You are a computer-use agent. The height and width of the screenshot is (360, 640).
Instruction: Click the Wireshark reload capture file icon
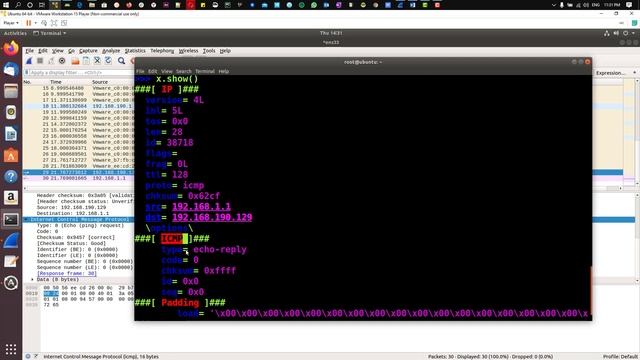pos(108,61)
